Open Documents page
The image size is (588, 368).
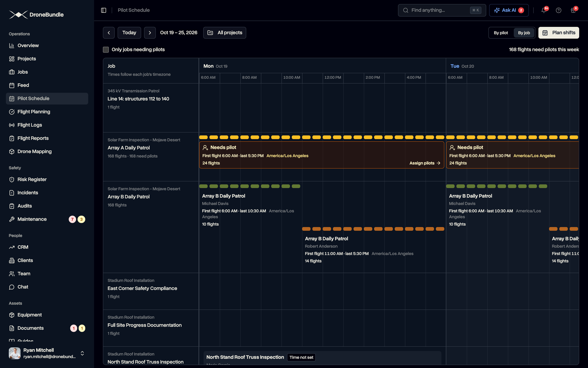pyautogui.click(x=47, y=328)
